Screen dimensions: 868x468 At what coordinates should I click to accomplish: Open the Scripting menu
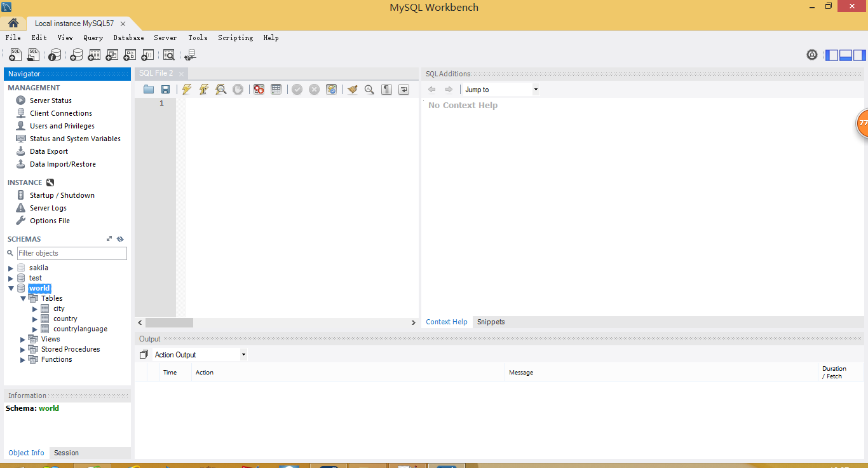pyautogui.click(x=236, y=38)
